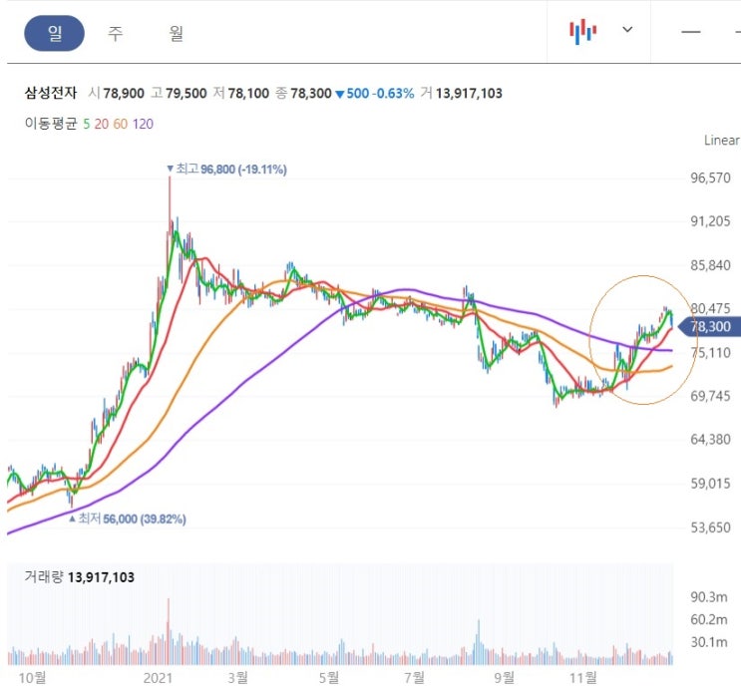Click the 59,015 price axis label

[x=710, y=484]
